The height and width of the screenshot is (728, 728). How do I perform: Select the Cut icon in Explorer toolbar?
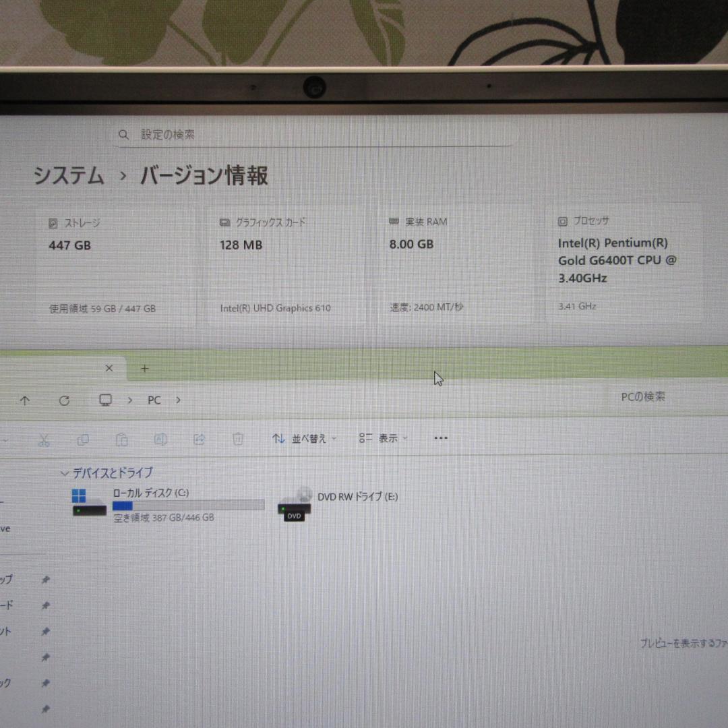[x=44, y=439]
